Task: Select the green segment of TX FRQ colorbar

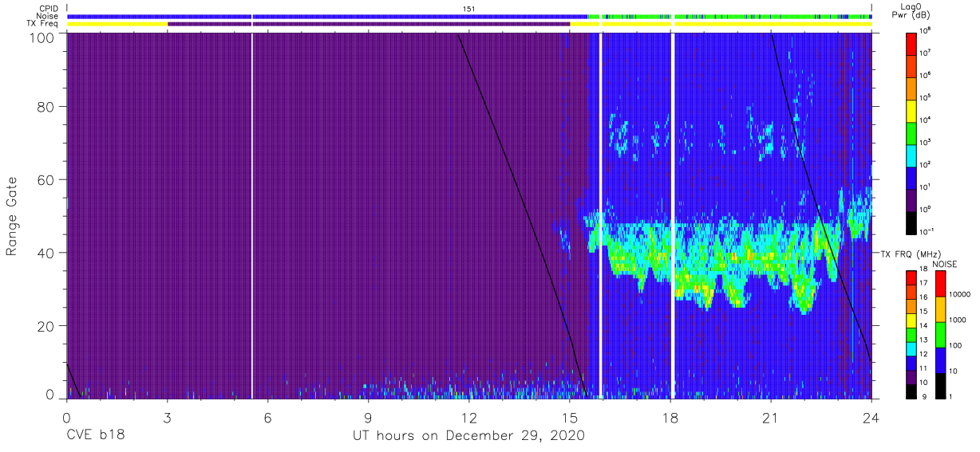Action: tap(911, 333)
